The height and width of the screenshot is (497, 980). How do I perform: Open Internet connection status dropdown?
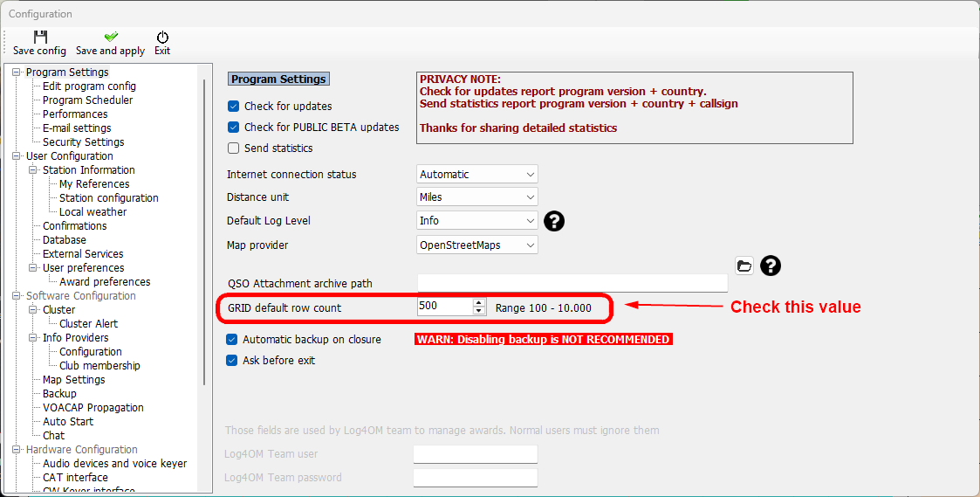(x=476, y=174)
